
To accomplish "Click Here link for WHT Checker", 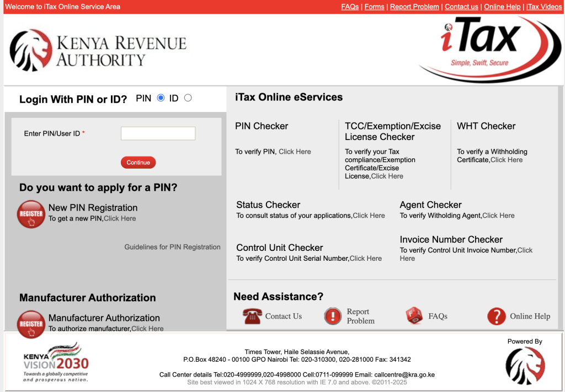I will (x=506, y=160).
